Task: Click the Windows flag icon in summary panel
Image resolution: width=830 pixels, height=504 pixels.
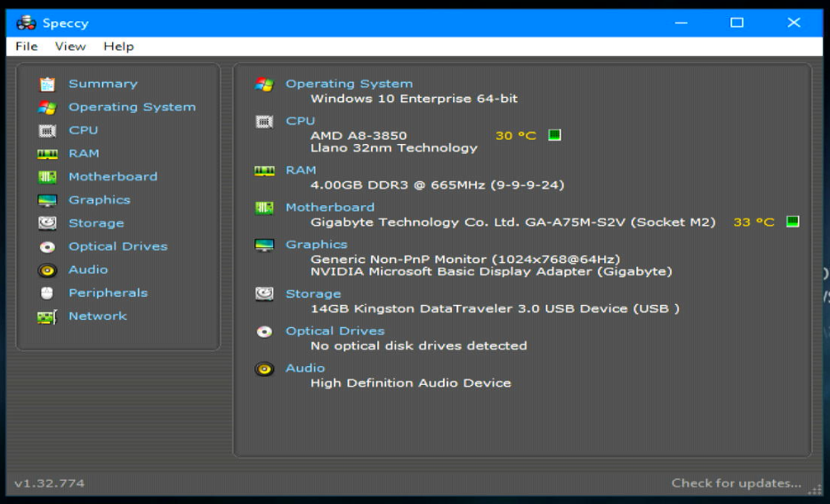Action: pyautogui.click(x=264, y=84)
